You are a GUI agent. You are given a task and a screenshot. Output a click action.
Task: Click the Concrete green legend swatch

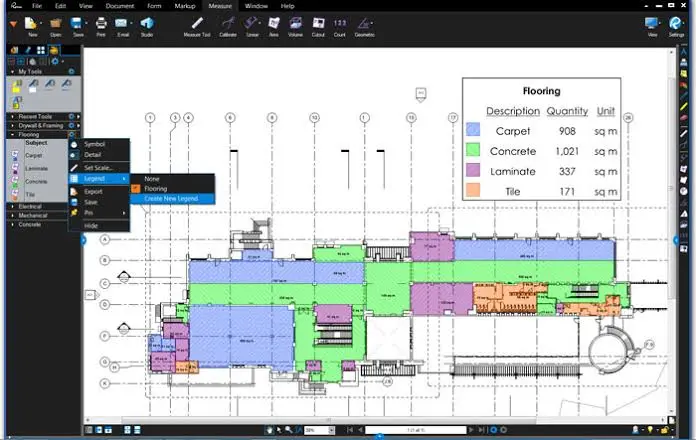pos(473,149)
